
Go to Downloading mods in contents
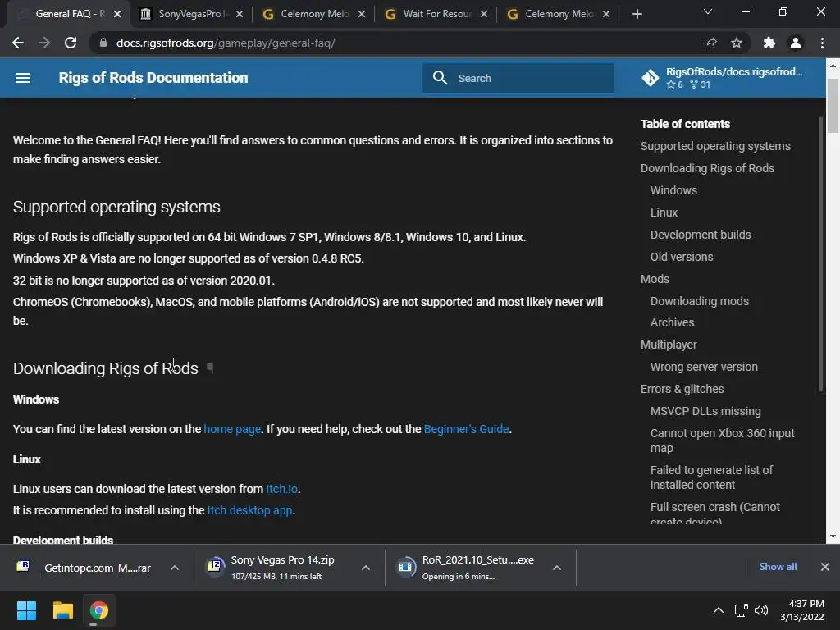pos(699,301)
